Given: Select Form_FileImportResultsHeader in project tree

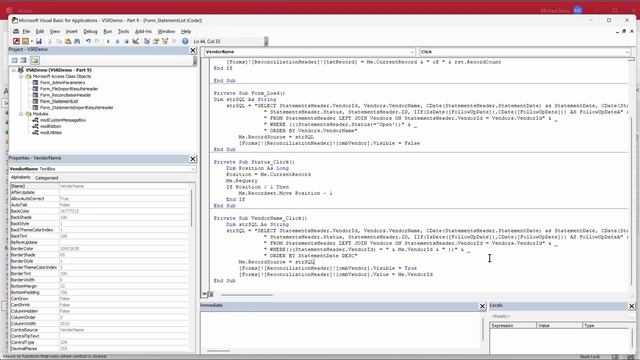Looking at the screenshot, I should click(69, 89).
